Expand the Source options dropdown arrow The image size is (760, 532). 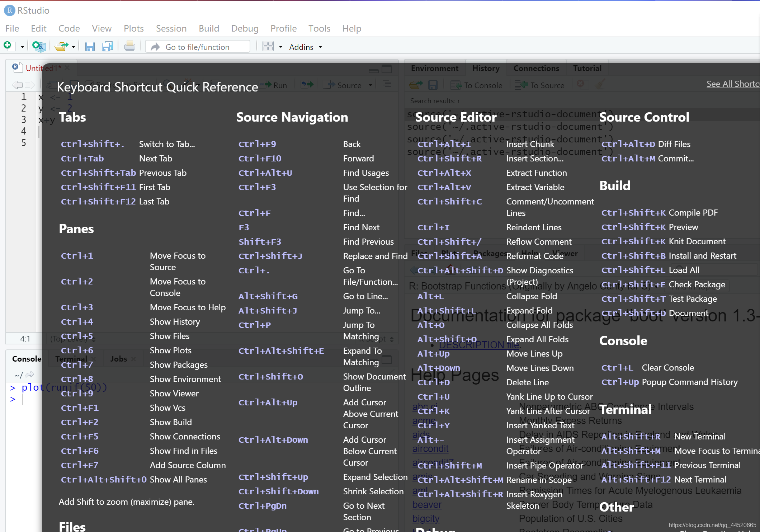click(370, 85)
